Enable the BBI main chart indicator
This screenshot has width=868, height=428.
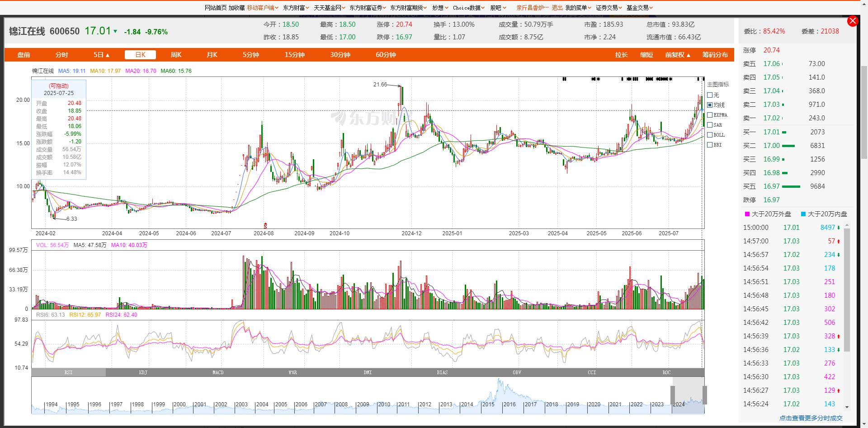coord(710,145)
